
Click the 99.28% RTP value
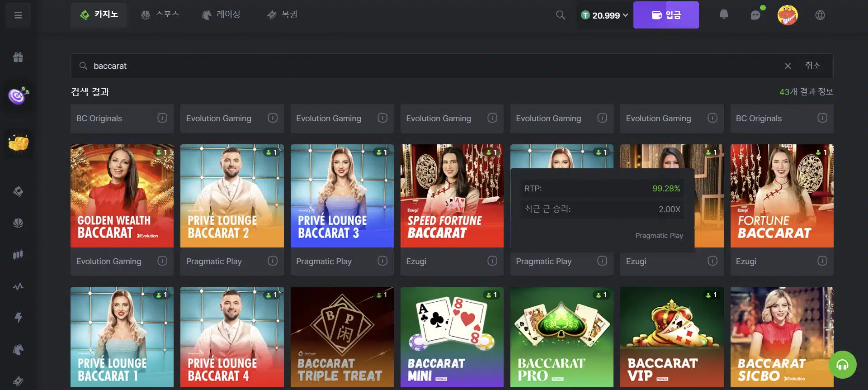(666, 189)
